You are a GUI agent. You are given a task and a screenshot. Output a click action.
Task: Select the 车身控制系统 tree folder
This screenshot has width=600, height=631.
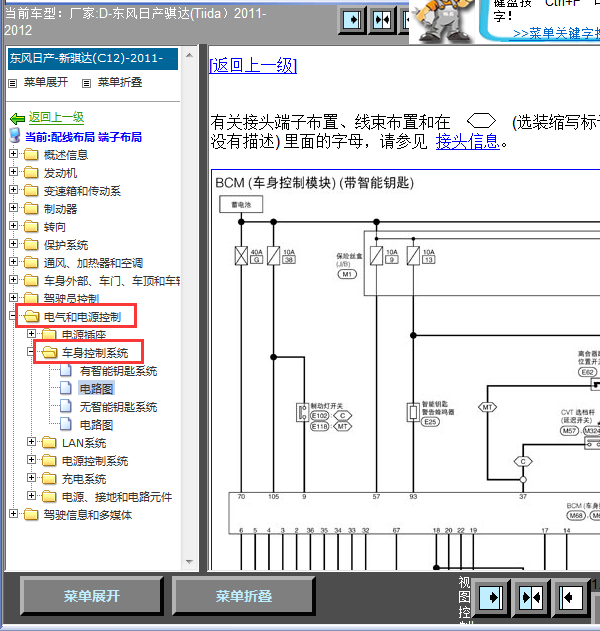(x=95, y=353)
